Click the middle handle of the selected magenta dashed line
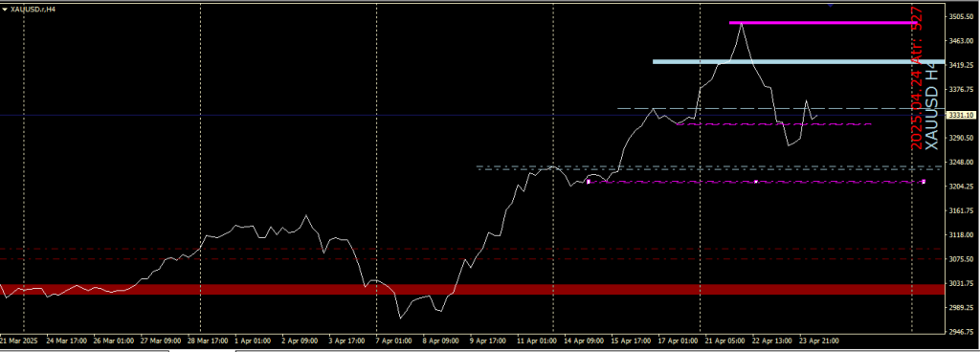This screenshot has width=980, height=352. 756,182
